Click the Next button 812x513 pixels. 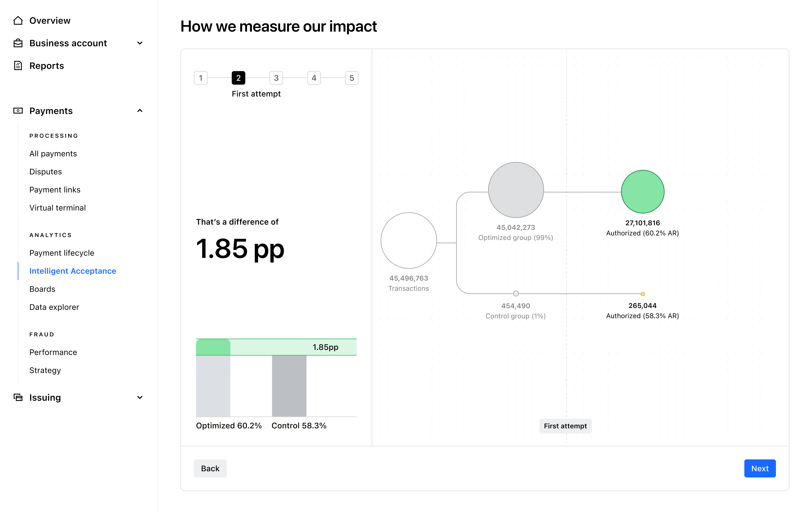pyautogui.click(x=760, y=468)
